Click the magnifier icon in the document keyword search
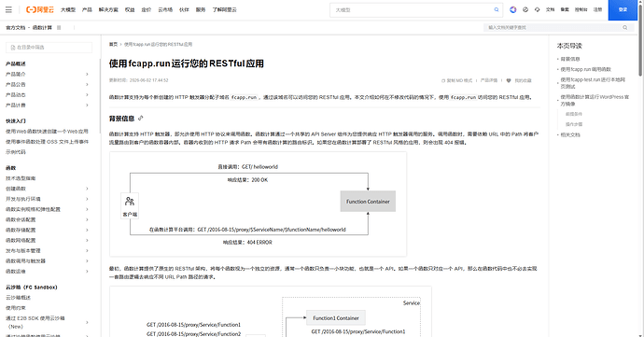This screenshot has height=337, width=644. (625, 27)
